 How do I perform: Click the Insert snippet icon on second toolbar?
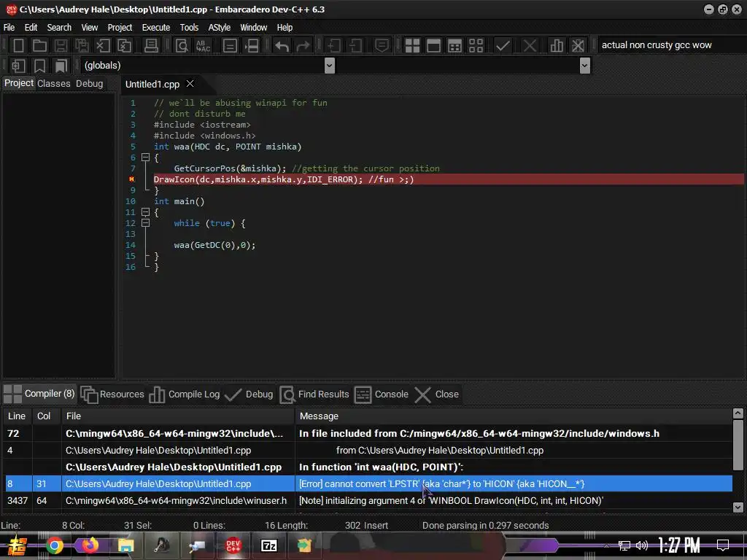(x=18, y=66)
